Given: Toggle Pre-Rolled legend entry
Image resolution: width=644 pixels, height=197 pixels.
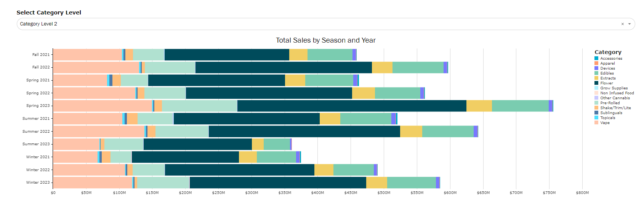Looking at the screenshot, I should tap(610, 103).
